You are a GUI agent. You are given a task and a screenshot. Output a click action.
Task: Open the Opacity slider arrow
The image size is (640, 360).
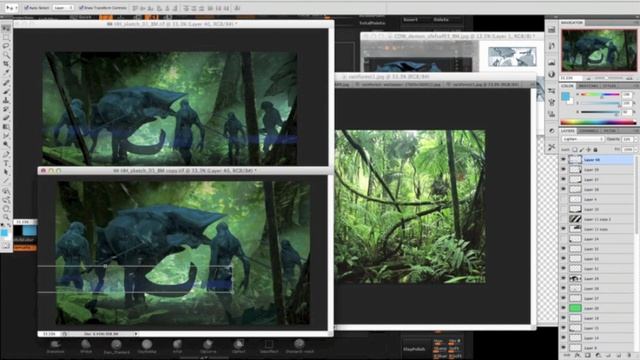coord(635,139)
